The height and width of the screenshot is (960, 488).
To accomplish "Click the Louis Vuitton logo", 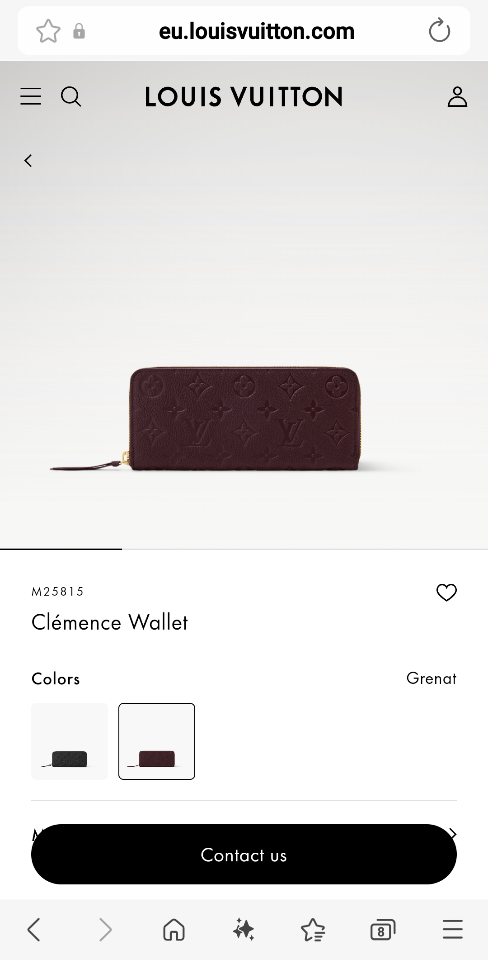I will (x=244, y=97).
